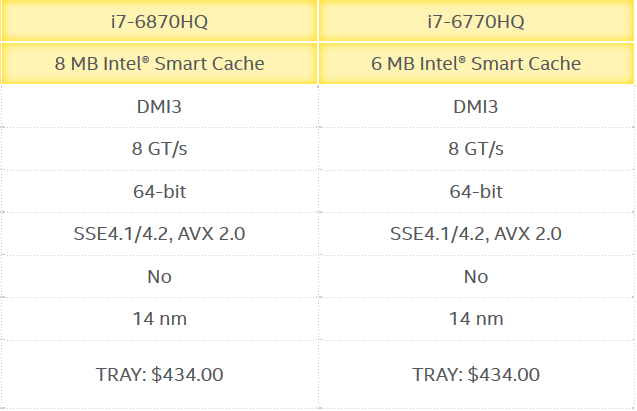The height and width of the screenshot is (411, 637).
Task: Click 64-bit cell in i7-6770HQ column
Action: click(x=476, y=191)
